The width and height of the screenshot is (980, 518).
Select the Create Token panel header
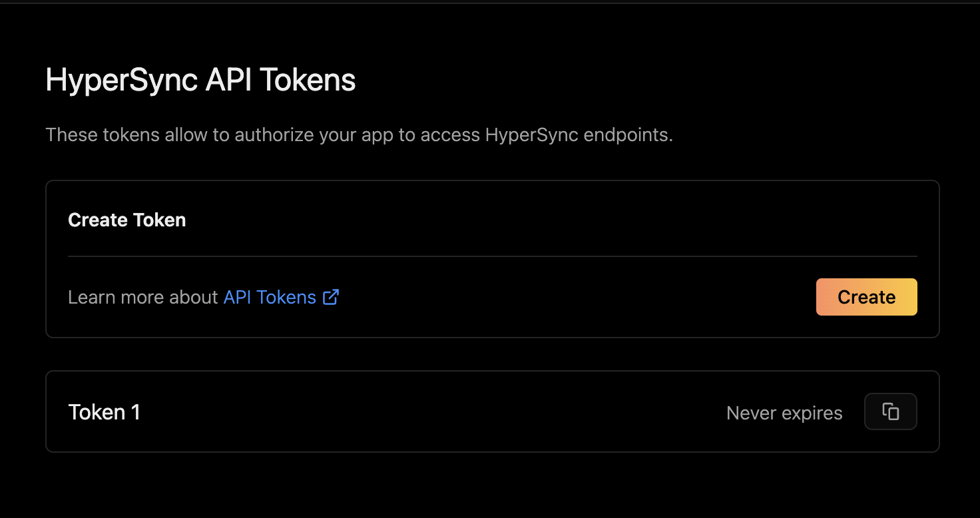(x=126, y=220)
